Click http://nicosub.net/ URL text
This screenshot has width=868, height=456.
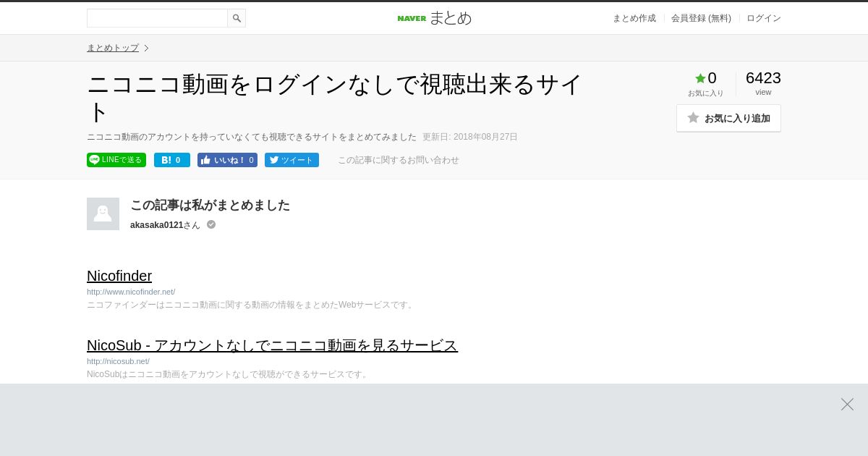[x=118, y=361]
